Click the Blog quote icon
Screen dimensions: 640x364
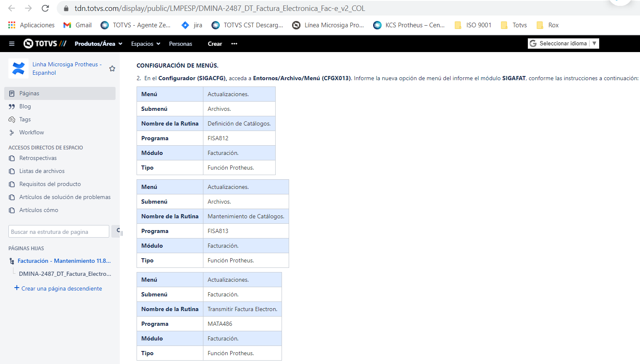pyautogui.click(x=12, y=107)
